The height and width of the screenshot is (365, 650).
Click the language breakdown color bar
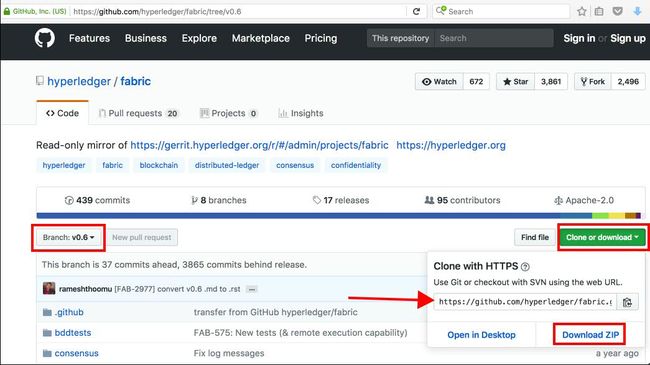(339, 216)
